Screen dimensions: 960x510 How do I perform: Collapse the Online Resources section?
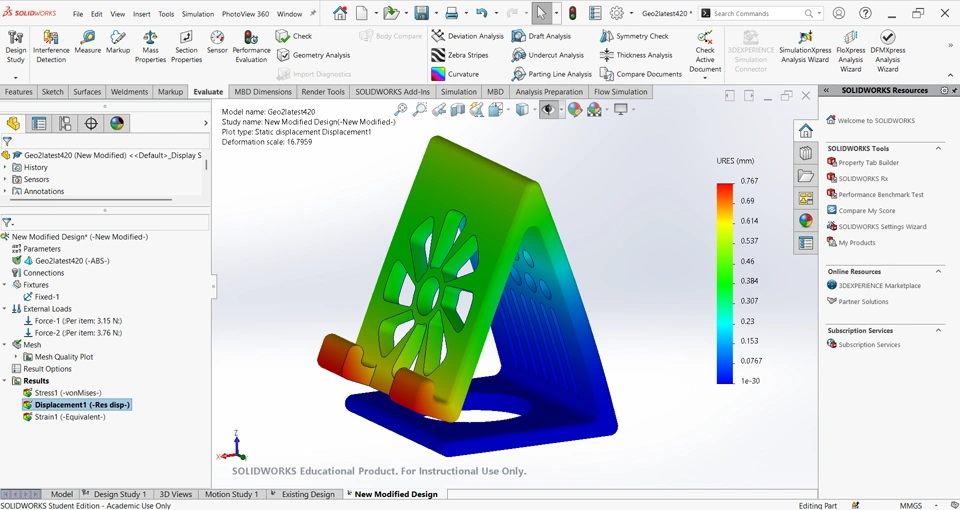(938, 271)
